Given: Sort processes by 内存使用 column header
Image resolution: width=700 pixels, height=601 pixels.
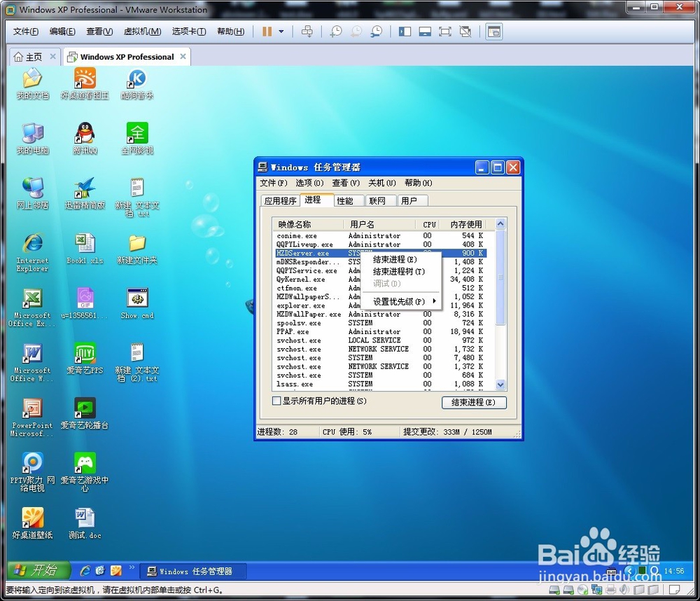Looking at the screenshot, I should (463, 224).
